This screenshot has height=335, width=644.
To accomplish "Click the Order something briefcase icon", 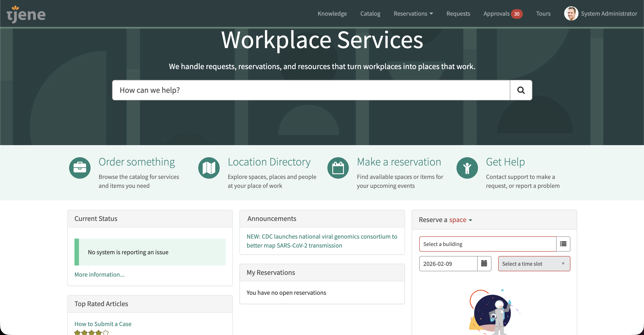I will click(x=80, y=168).
